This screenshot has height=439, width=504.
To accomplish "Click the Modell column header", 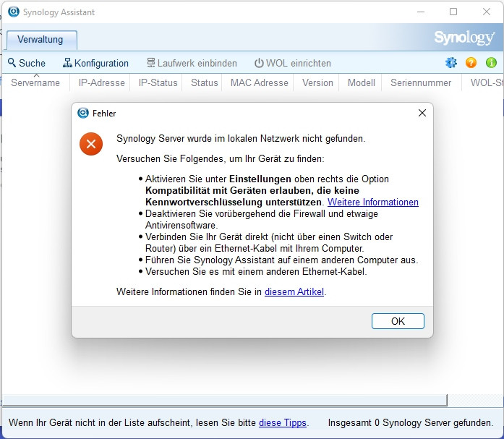I will coord(361,82).
